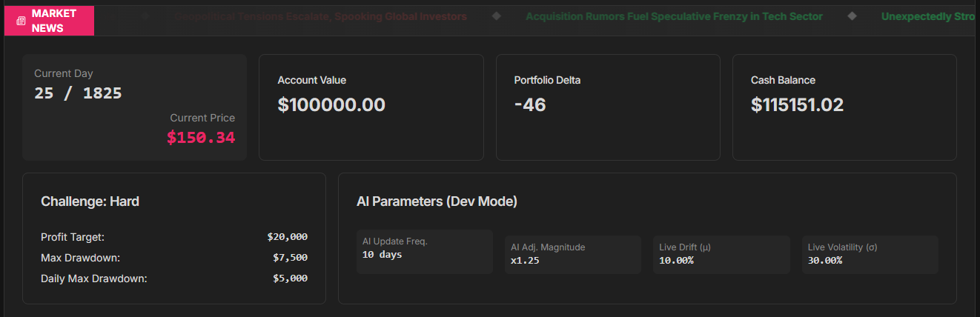Click the Profit Target $20,000 value
Screen dimensions: 980x317
(x=287, y=237)
